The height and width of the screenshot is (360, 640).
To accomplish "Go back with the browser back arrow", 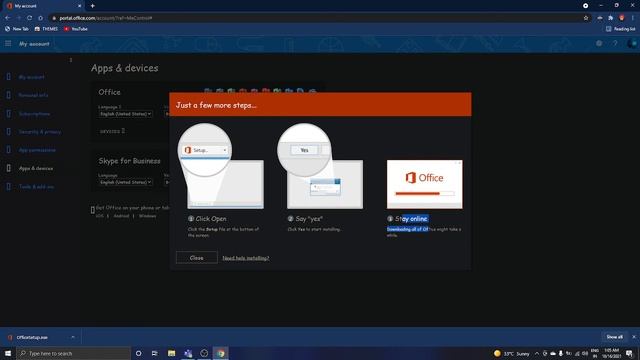I will point(7,18).
